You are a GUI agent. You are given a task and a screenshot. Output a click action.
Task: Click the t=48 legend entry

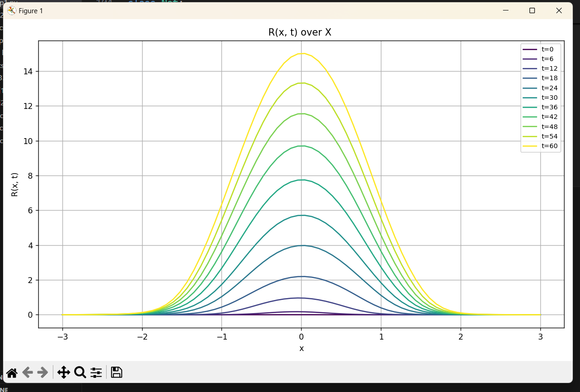540,127
